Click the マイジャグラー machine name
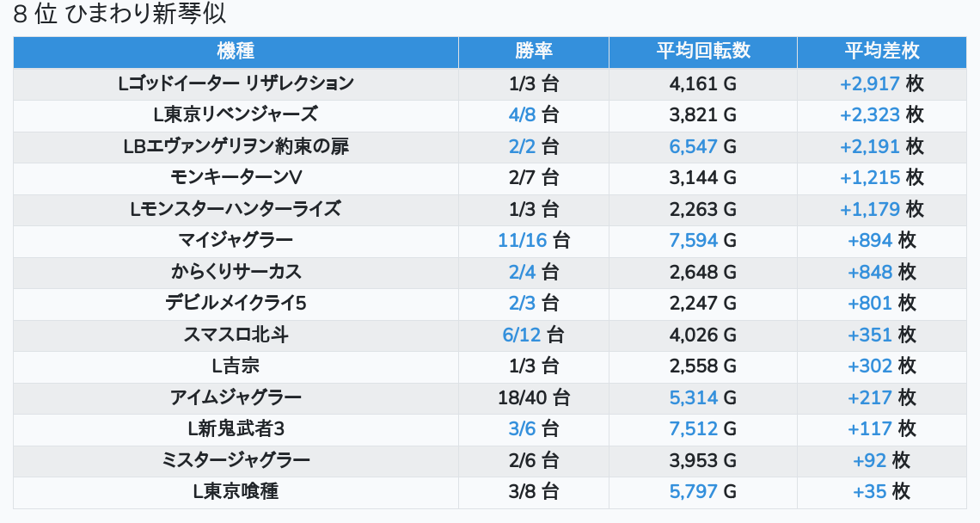 (236, 240)
